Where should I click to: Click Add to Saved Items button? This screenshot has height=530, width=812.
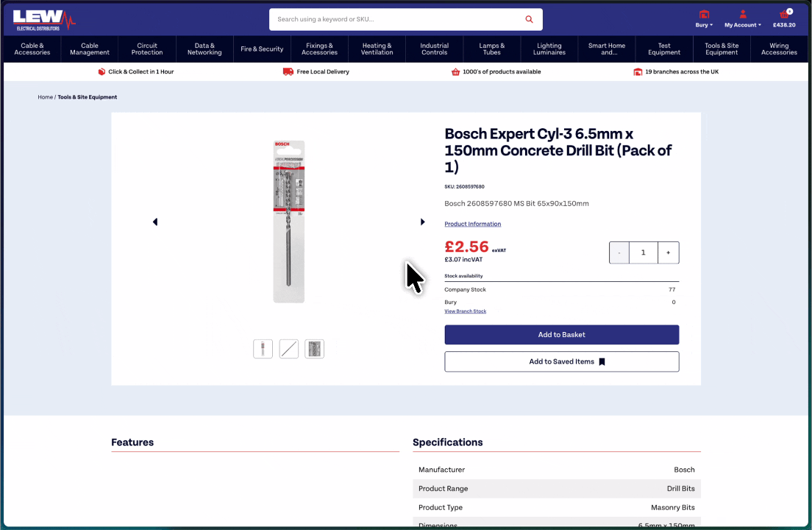tap(561, 361)
